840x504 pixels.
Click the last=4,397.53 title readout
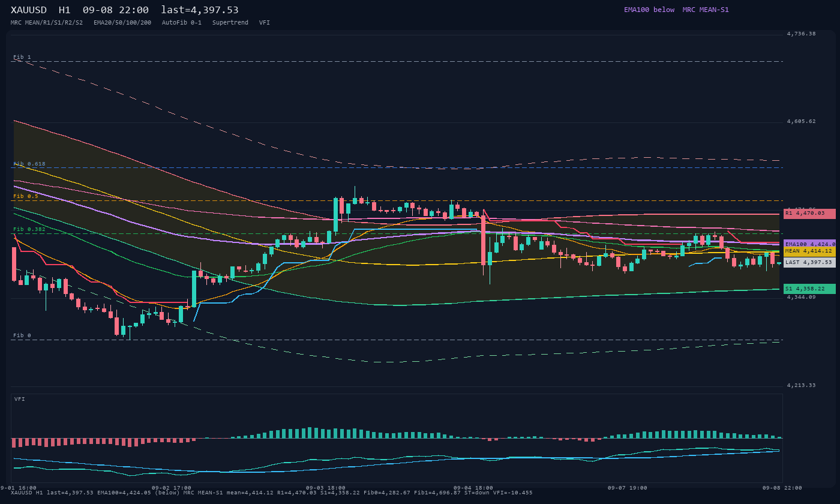coord(200,10)
